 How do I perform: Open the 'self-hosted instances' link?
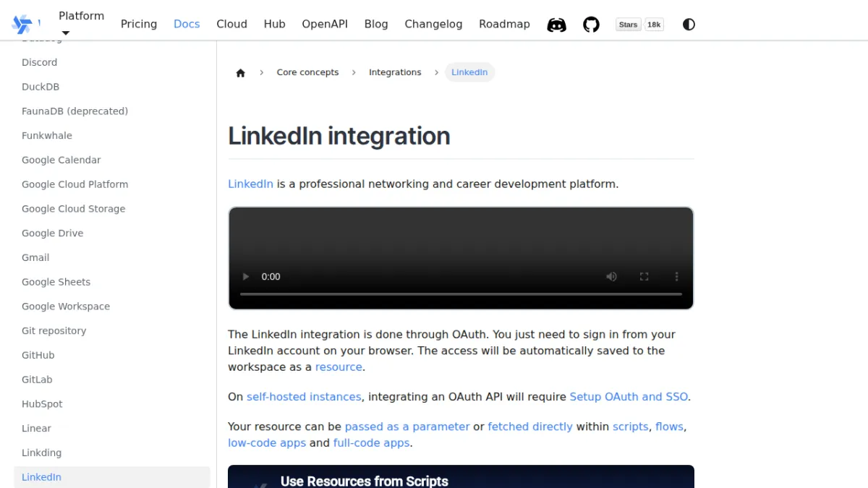(x=304, y=396)
